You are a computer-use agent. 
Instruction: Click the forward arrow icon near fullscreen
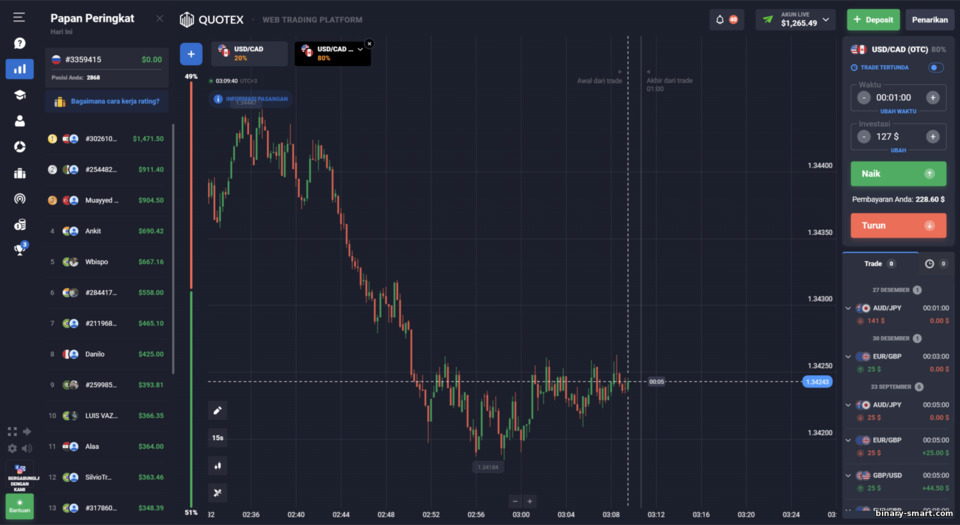[27, 431]
